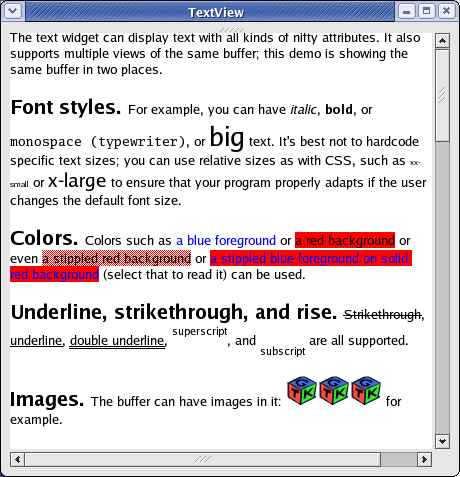Click the third GTK cube image
This screenshot has width=460, height=477.
click(366, 391)
